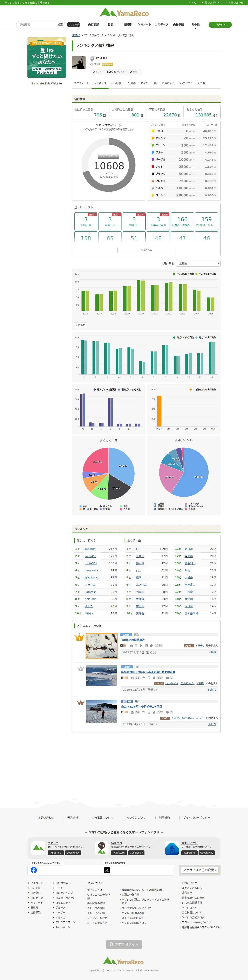Open the YSHR profile avatar photo
Image resolution: width=248 pixels, height=980 pixels.
pyautogui.click(x=79, y=63)
